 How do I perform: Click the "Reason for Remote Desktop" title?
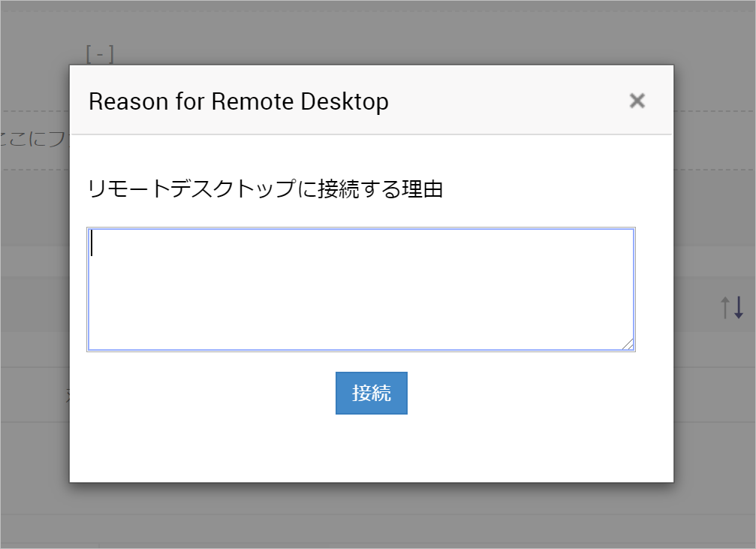click(239, 101)
